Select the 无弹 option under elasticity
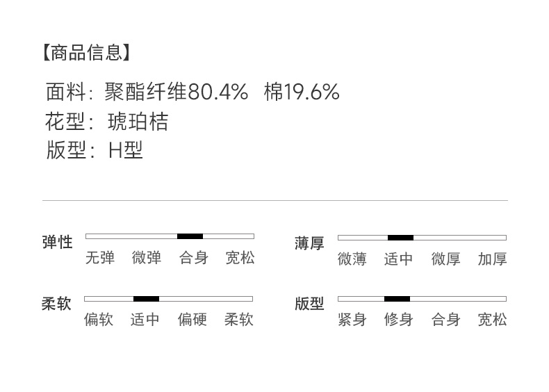Screen dimensions: 549x392 point(99,258)
